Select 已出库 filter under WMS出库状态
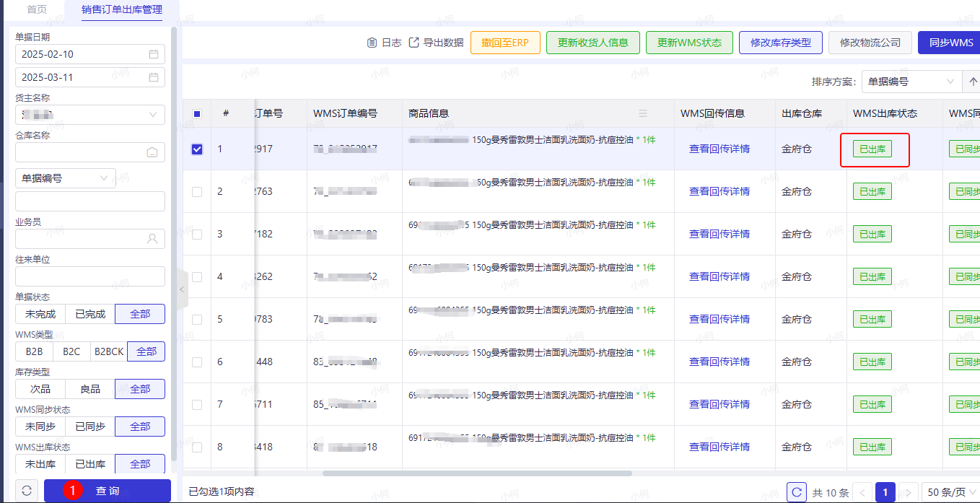This screenshot has height=503, width=980. click(90, 464)
